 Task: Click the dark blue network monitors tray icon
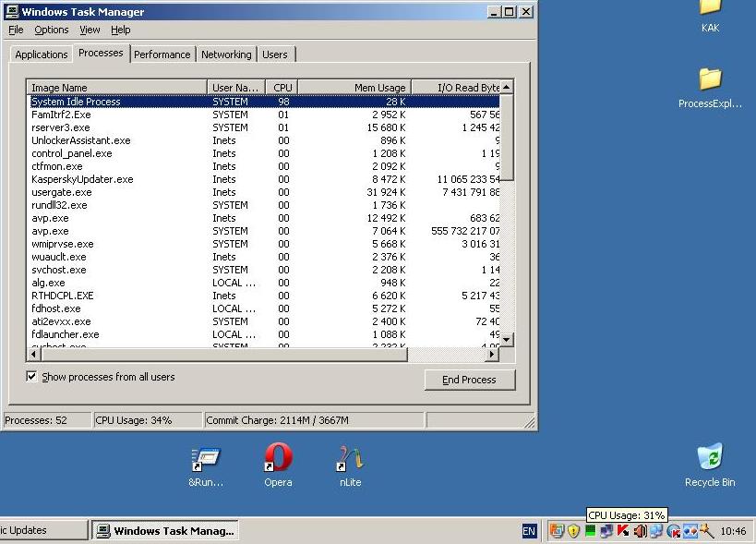(x=606, y=531)
